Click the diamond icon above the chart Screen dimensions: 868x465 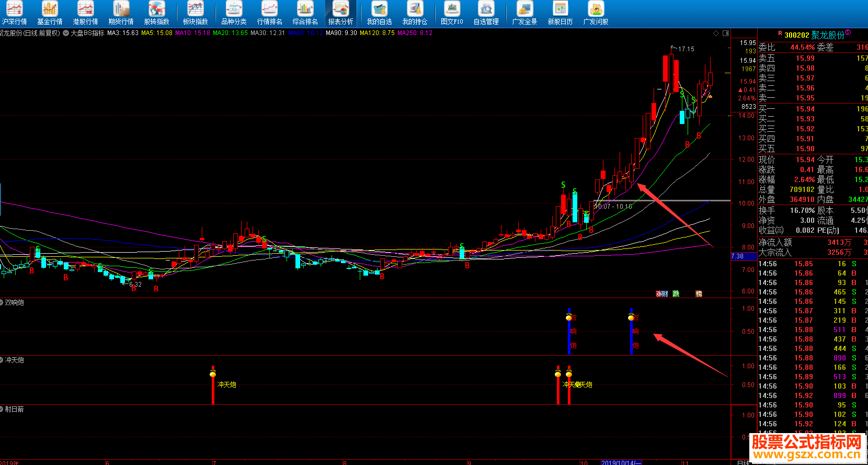coord(716,33)
